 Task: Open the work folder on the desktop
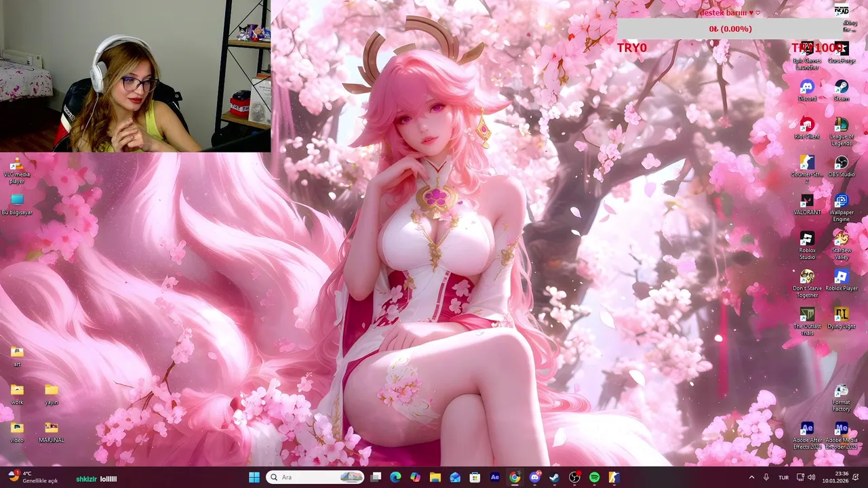pyautogui.click(x=17, y=394)
